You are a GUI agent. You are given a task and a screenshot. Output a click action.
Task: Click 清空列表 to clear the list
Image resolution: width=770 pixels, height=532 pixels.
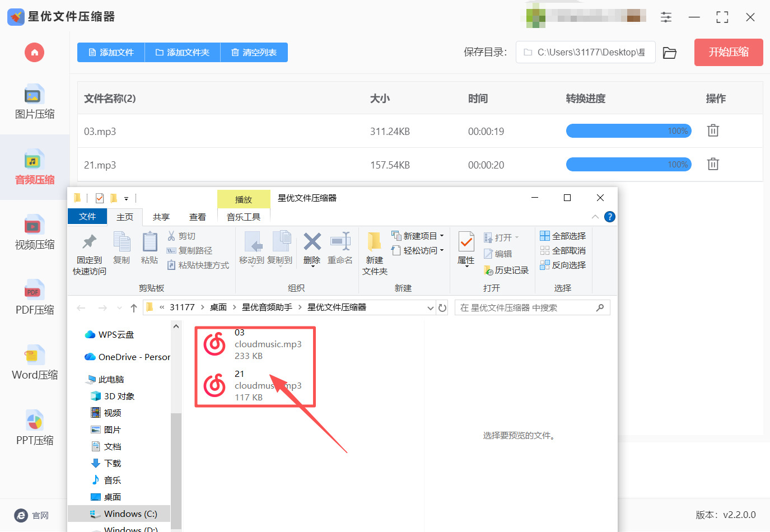[254, 53]
